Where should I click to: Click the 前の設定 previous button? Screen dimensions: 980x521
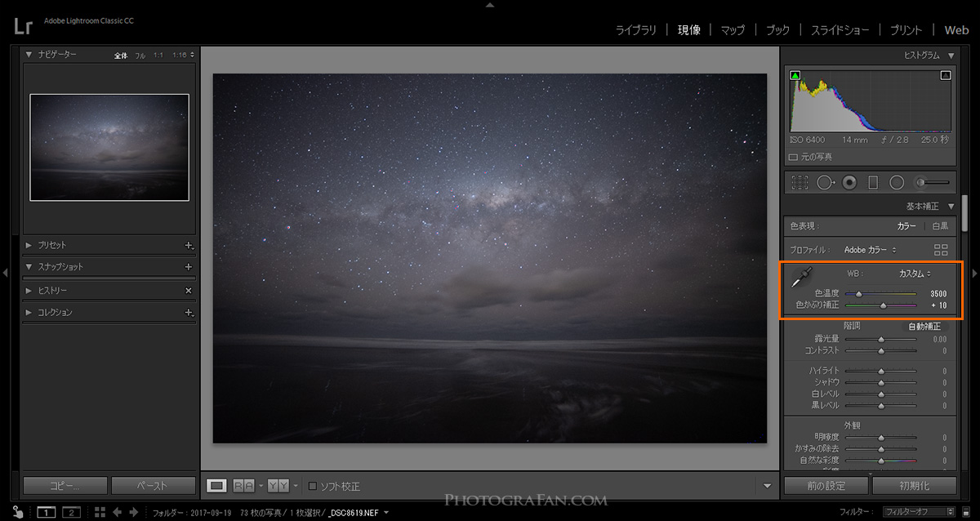click(x=825, y=485)
